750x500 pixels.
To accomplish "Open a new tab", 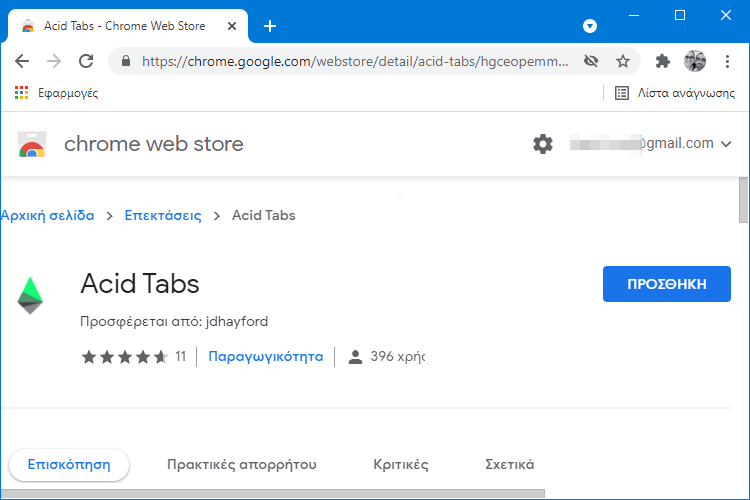I will pyautogui.click(x=270, y=26).
